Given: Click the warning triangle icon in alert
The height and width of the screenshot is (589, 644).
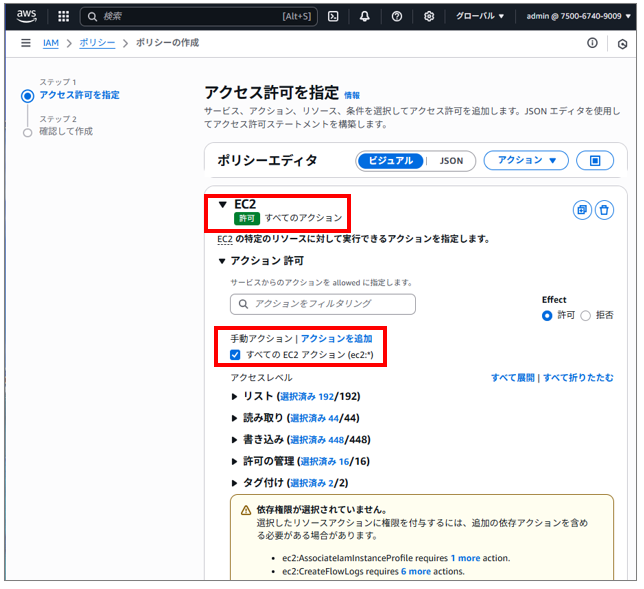Looking at the screenshot, I should point(246,510).
